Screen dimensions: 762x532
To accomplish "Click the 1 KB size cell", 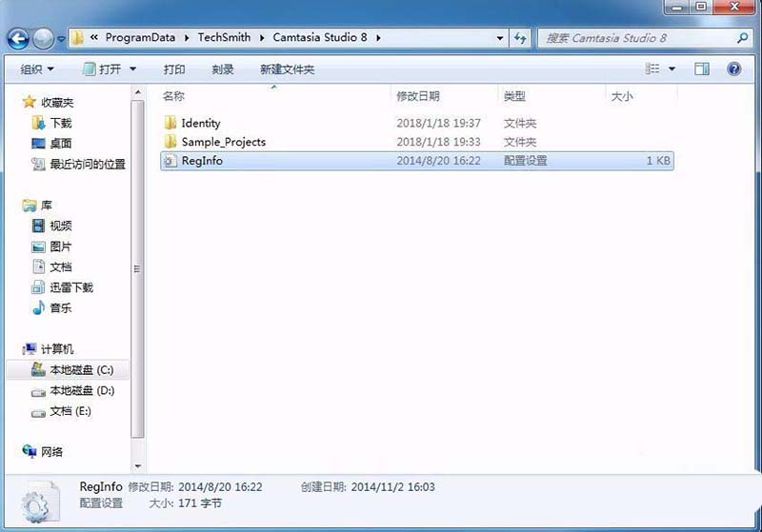I will (658, 161).
